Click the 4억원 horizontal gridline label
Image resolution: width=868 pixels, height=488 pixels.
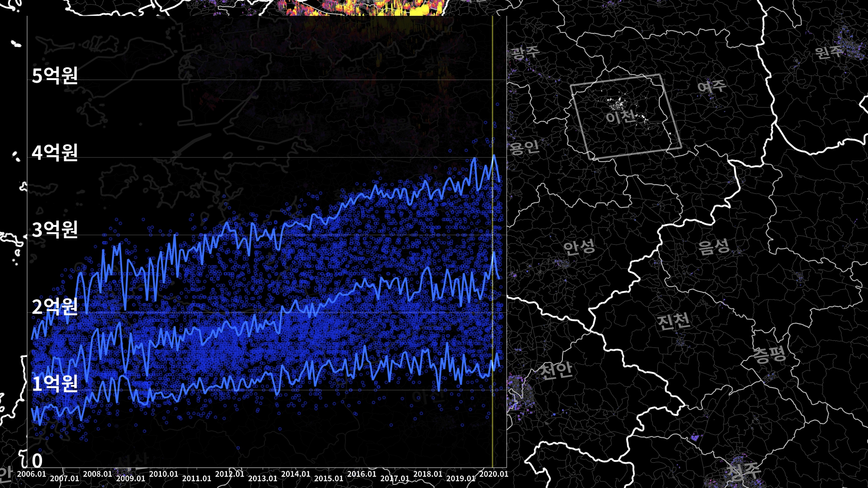pos(55,152)
